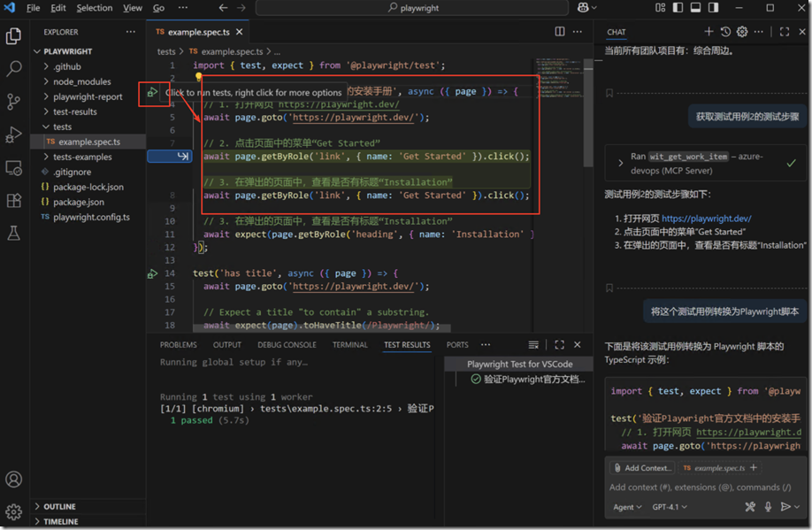Open the Testing flask view
812x530 pixels.
[13, 234]
